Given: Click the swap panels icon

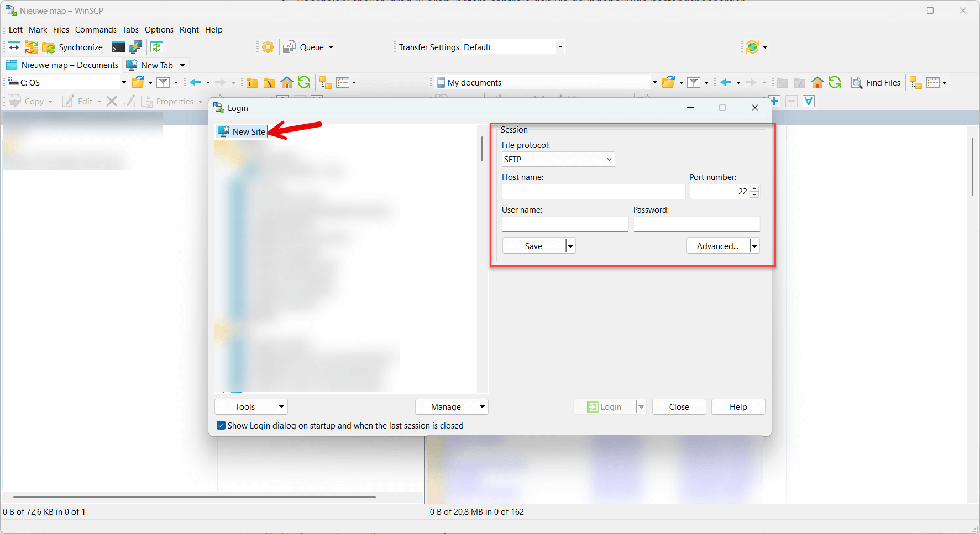Looking at the screenshot, I should pyautogui.click(x=14, y=47).
